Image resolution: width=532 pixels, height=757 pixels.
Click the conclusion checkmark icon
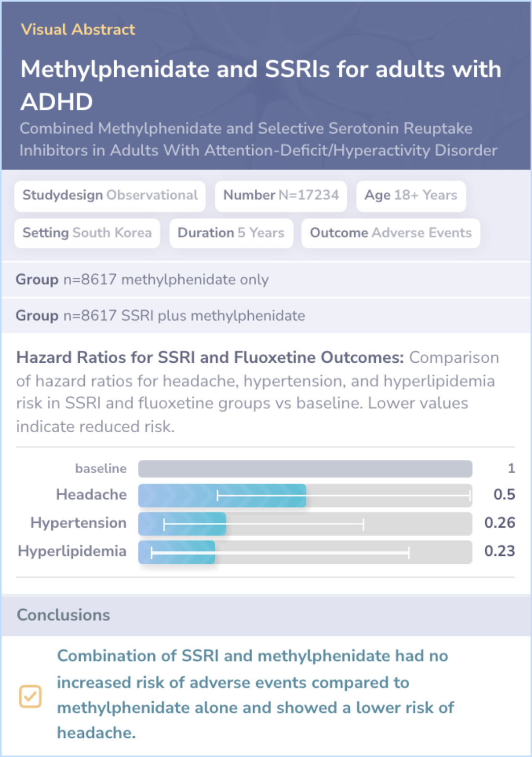[x=30, y=696]
